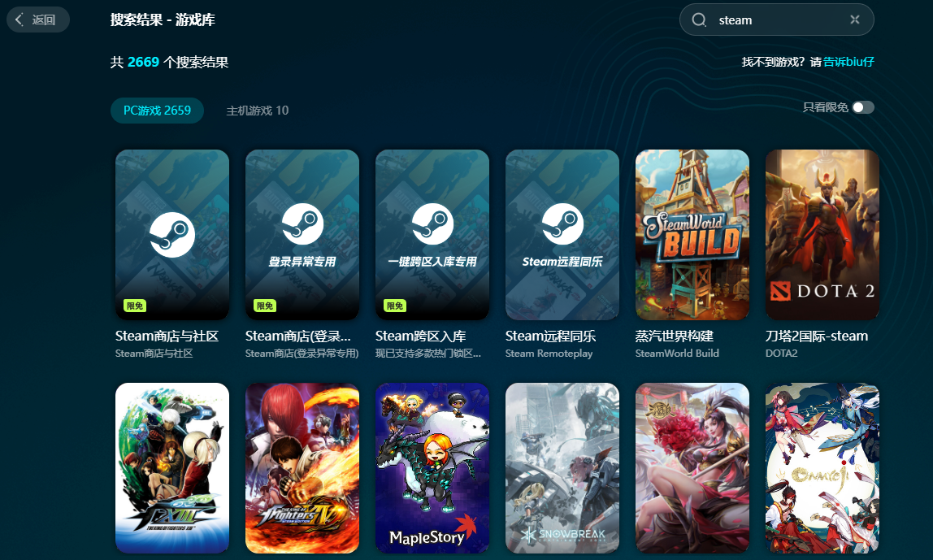This screenshot has width=933, height=560.
Task: Open the 告诉biu仔 link
Action: tap(848, 62)
